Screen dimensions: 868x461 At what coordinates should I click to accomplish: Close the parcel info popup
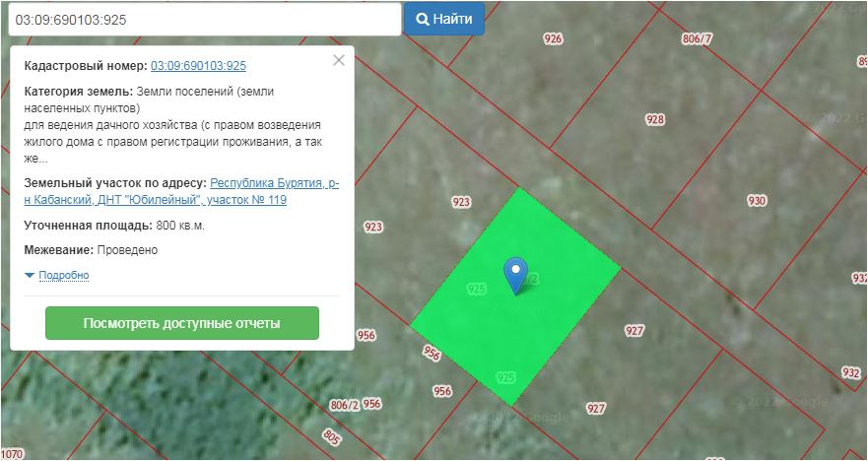[339, 60]
